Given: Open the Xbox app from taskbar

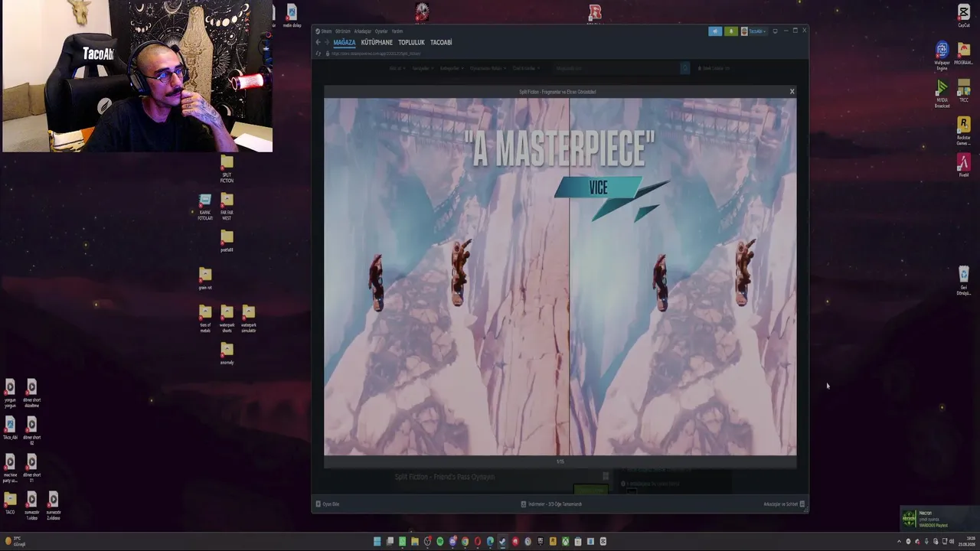Looking at the screenshot, I should 566,542.
